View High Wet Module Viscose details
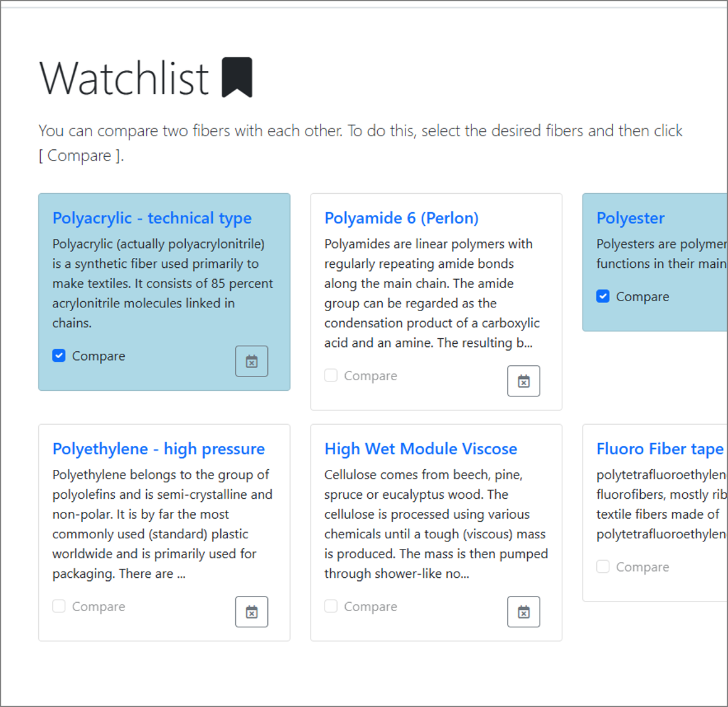728x707 pixels. point(420,449)
